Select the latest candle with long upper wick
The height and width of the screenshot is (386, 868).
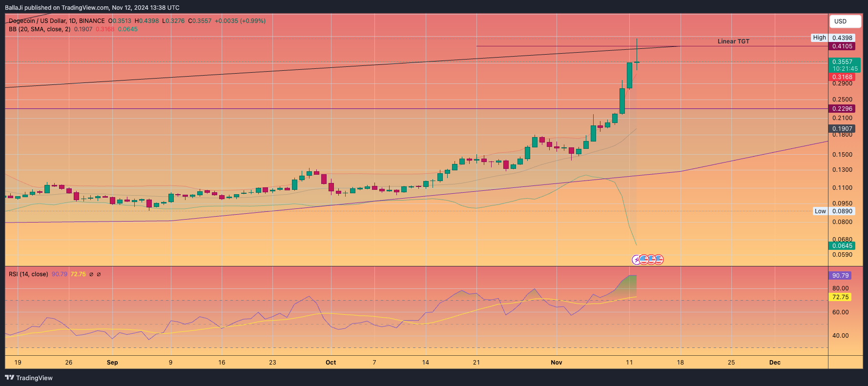(x=637, y=55)
